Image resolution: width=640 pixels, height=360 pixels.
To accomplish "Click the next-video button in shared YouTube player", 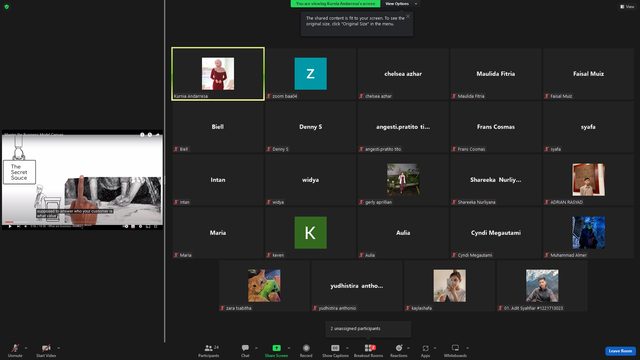I will (18, 226).
